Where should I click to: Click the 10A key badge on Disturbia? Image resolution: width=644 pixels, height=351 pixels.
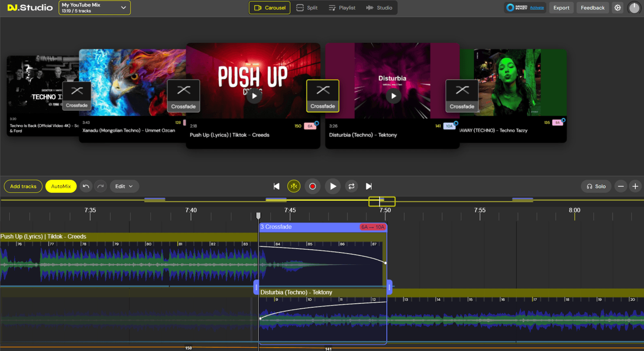[449, 126]
